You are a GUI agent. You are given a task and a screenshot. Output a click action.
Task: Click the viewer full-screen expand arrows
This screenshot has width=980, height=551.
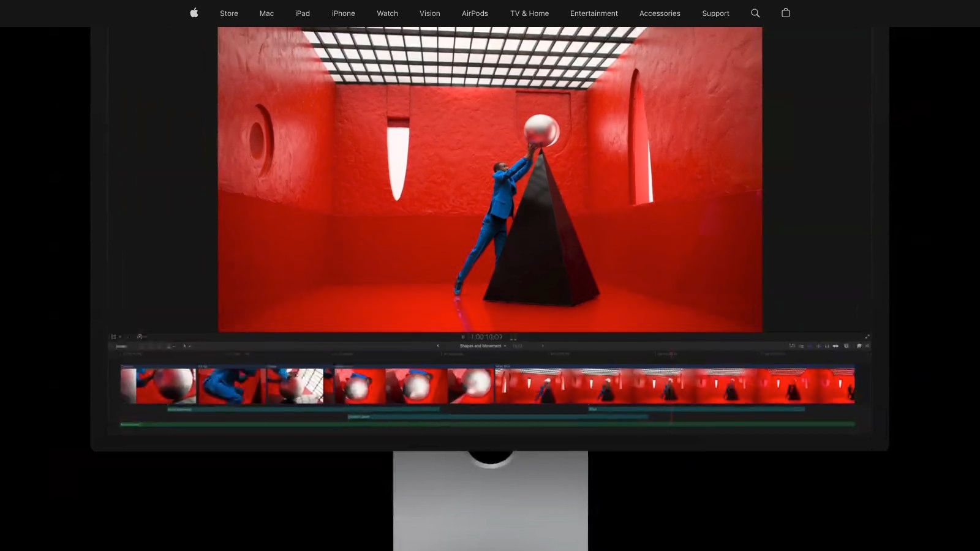(x=867, y=337)
